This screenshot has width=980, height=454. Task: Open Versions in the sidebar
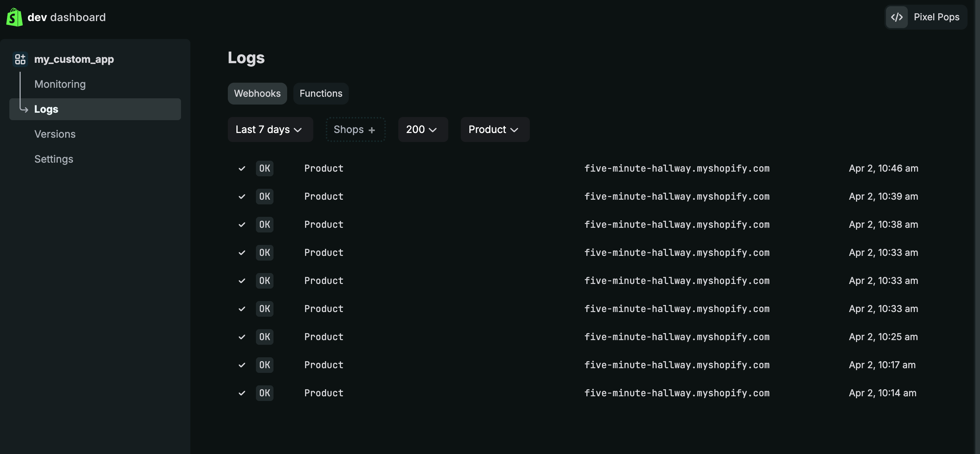click(x=55, y=134)
